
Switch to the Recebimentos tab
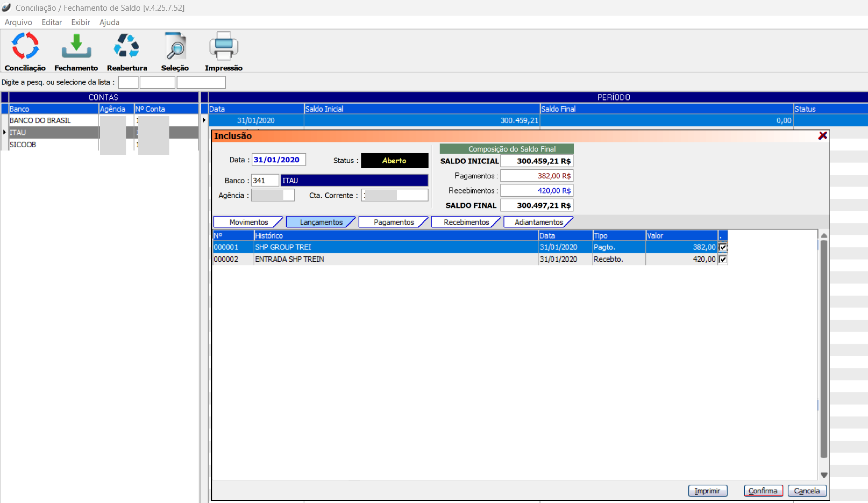tap(466, 222)
